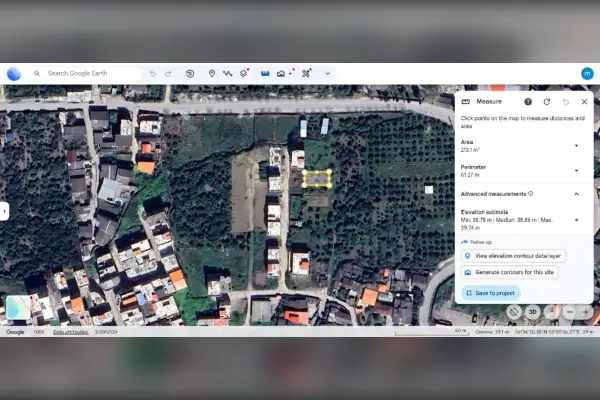Open the map layers tool
The width and height of the screenshot is (600, 400).
[244, 73]
